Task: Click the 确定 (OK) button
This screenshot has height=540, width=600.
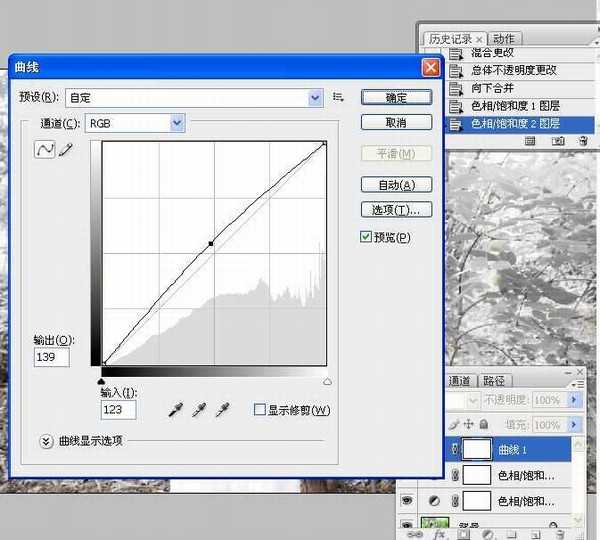Action: [x=395, y=98]
